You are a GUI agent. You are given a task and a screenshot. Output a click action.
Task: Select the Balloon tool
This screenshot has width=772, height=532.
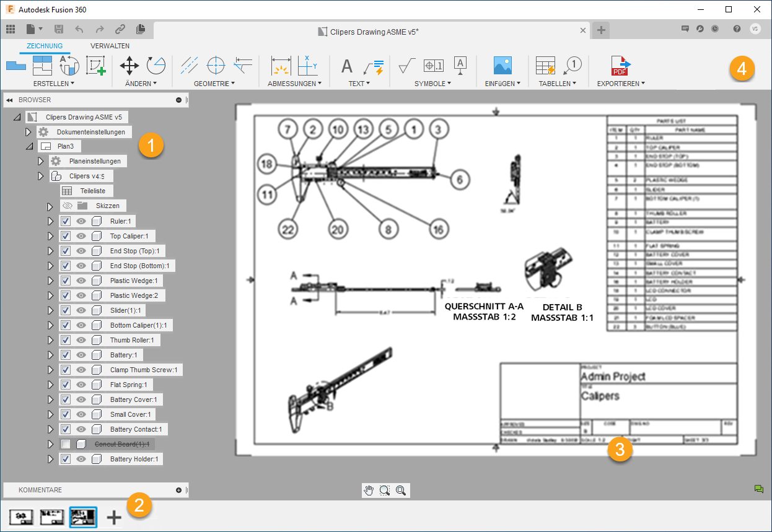pos(572,65)
